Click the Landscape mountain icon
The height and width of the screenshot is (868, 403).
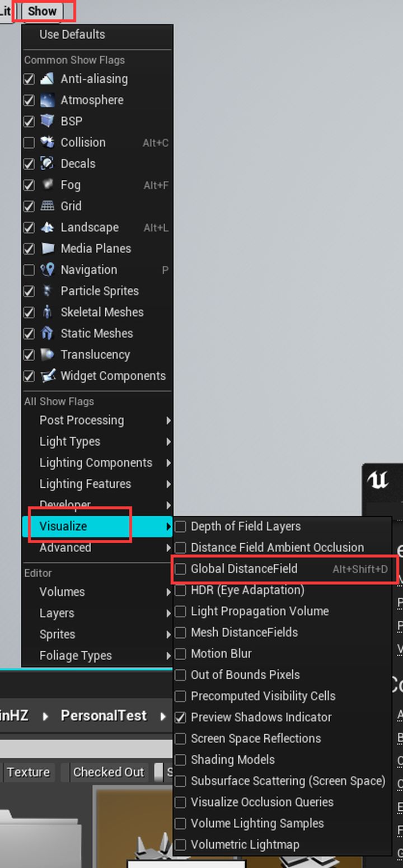(x=48, y=227)
